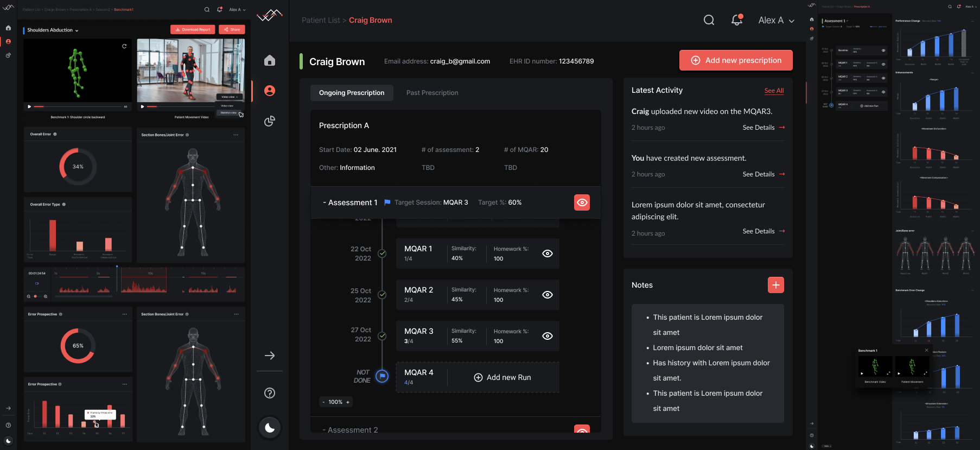
Task: Click the Add new prescription button
Action: tap(736, 60)
